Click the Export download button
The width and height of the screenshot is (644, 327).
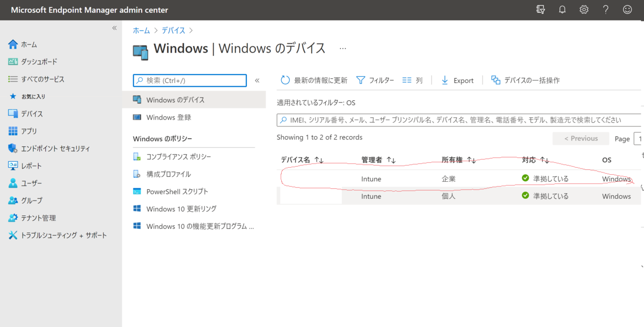coord(457,80)
